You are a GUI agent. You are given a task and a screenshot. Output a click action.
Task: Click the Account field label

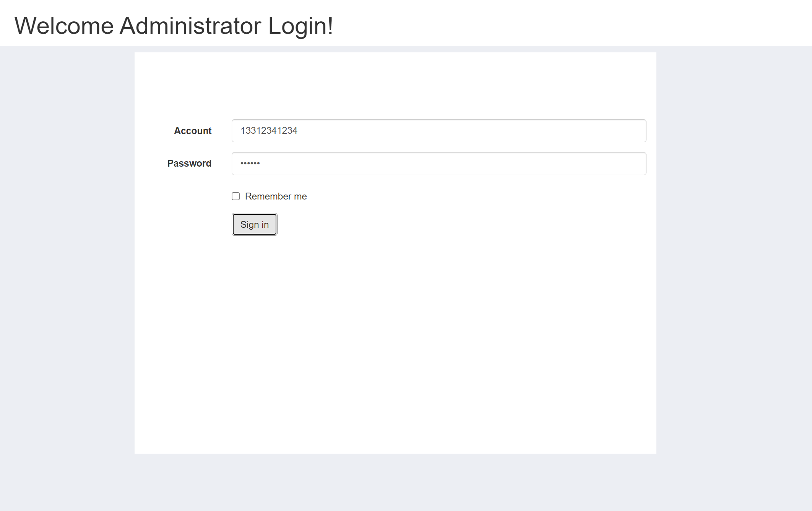193,131
